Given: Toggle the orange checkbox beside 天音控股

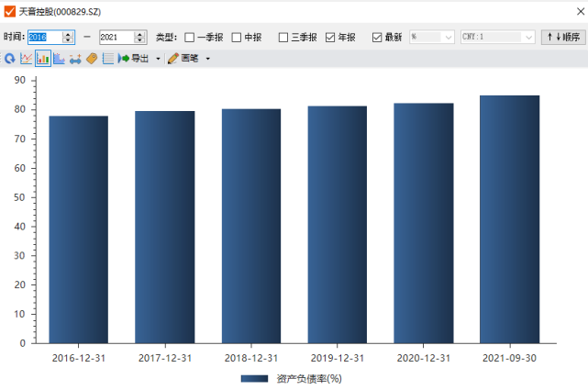Looking at the screenshot, I should point(10,12).
